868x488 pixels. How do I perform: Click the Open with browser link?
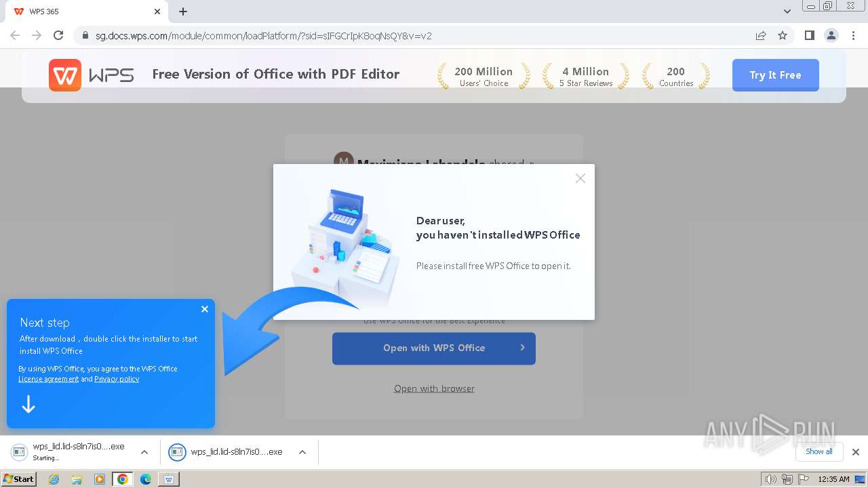434,388
